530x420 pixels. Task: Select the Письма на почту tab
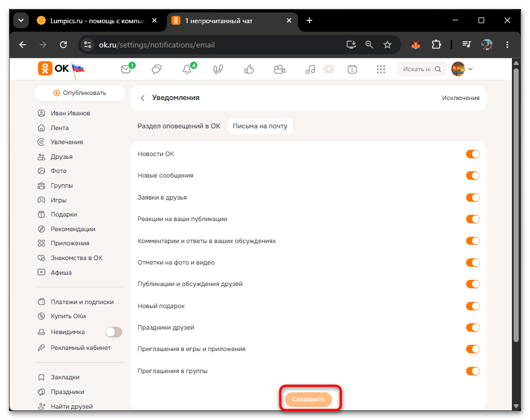[260, 126]
